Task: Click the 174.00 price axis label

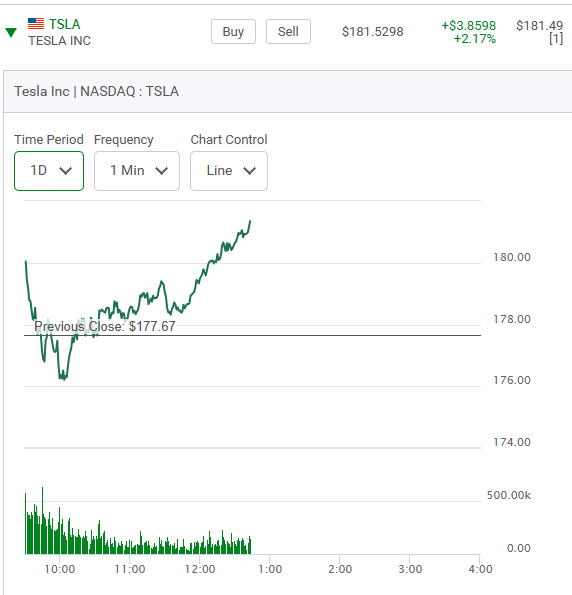Action: (512, 442)
